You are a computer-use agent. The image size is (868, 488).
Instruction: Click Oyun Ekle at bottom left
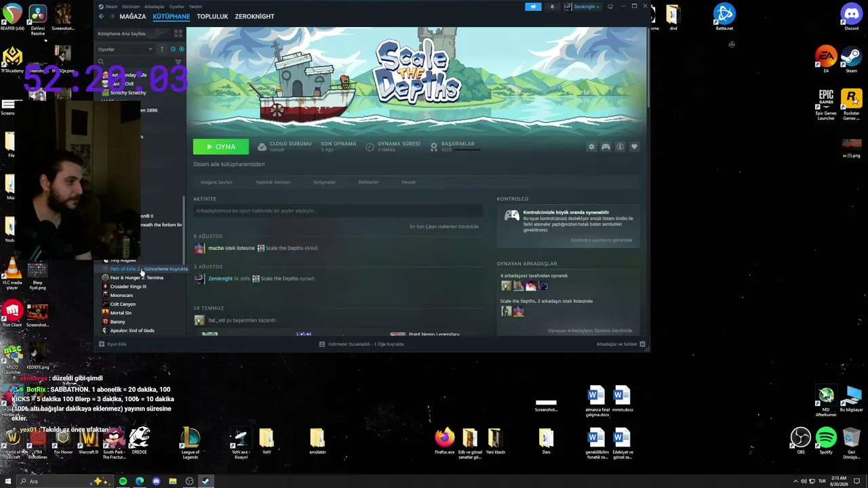point(113,344)
